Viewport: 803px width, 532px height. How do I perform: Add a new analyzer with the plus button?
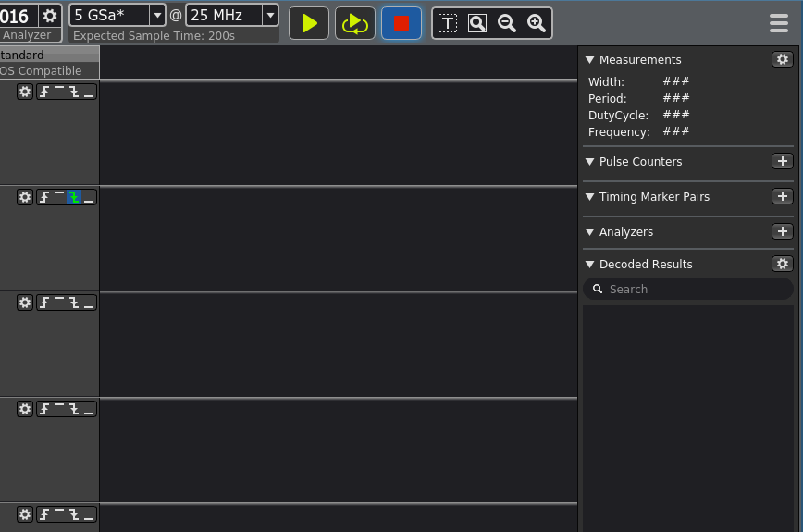tap(783, 231)
